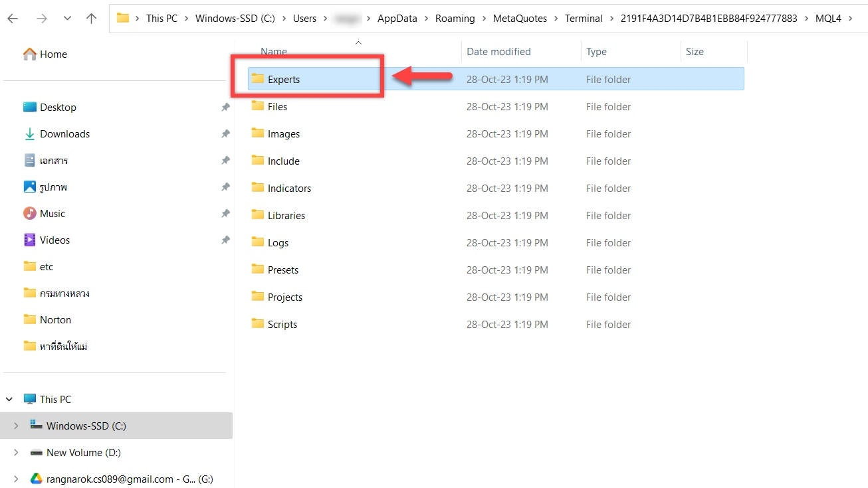Screen dimensions: 868x488
Task: Click Home in the navigation pane
Action: (x=53, y=54)
